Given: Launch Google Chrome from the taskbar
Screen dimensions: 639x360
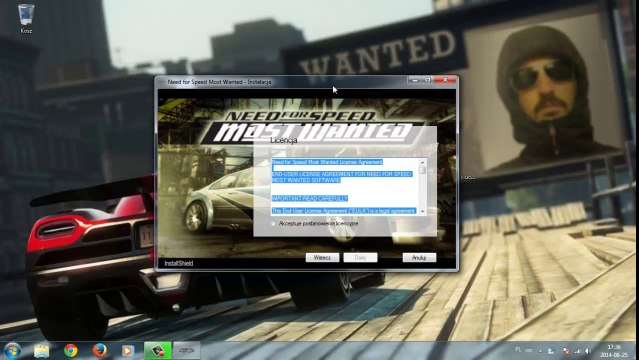Looking at the screenshot, I should pyautogui.click(x=71, y=351).
